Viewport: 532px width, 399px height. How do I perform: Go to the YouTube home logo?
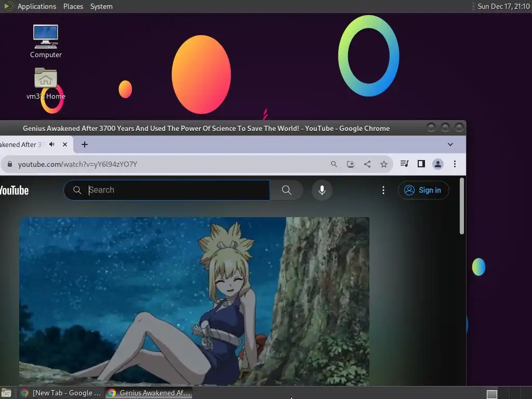pos(14,190)
